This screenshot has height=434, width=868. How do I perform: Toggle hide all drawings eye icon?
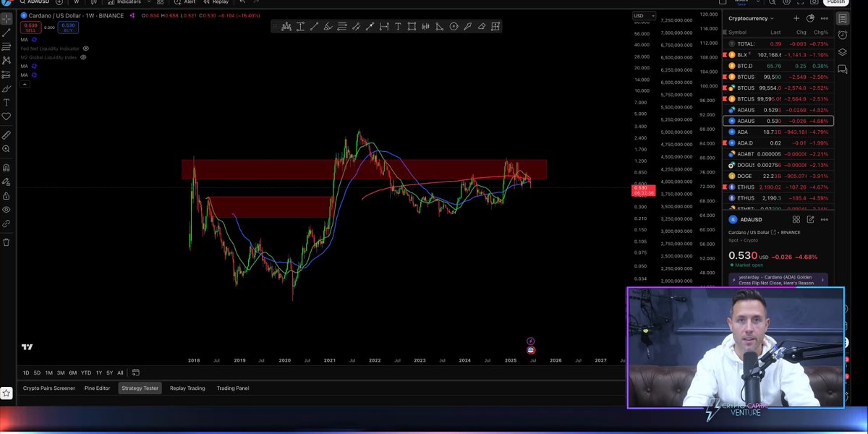7,209
